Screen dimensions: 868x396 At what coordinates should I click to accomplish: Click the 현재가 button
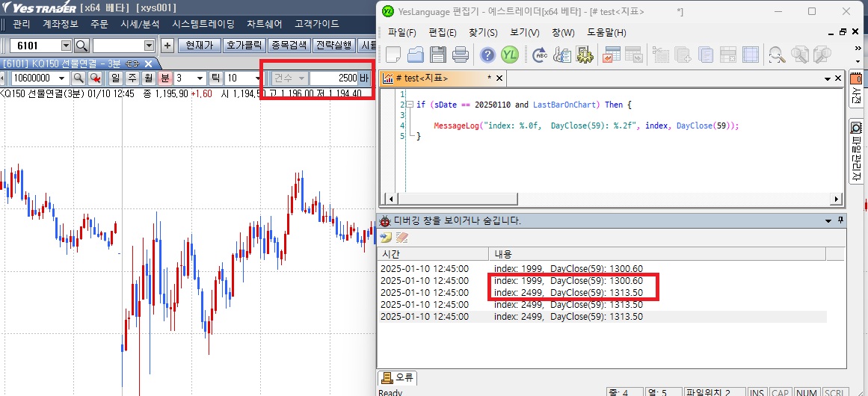point(200,46)
